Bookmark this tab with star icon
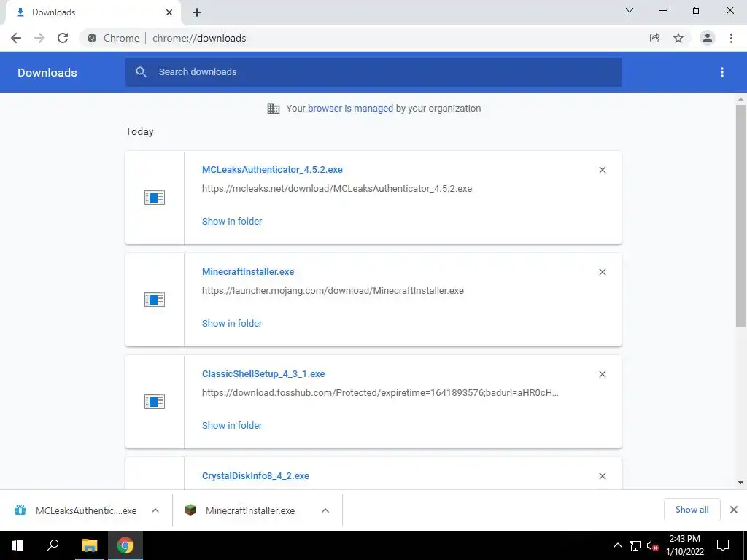747x560 pixels. (678, 38)
